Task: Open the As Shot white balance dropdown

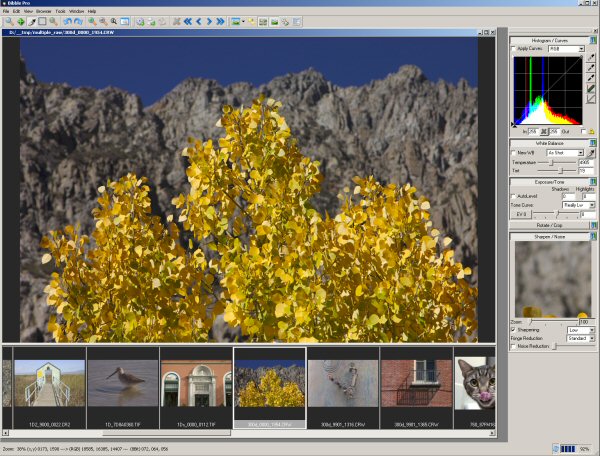Action: point(565,153)
